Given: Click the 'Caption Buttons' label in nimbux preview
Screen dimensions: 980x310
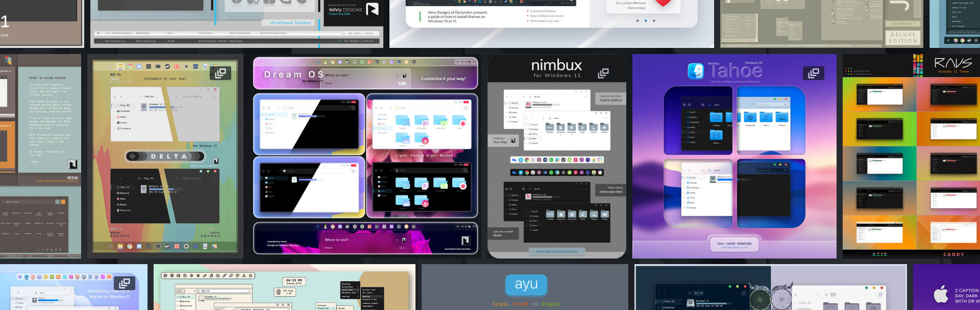Looking at the screenshot, I should click(x=610, y=99).
